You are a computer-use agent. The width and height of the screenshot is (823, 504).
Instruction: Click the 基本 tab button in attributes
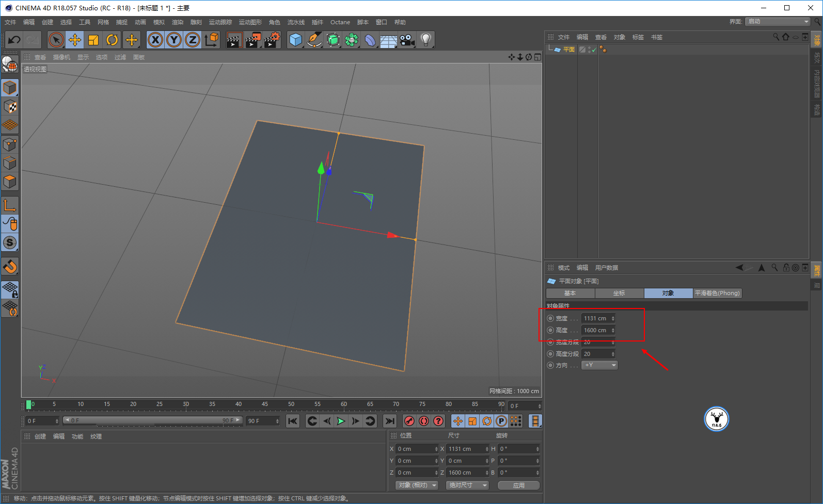click(x=570, y=293)
